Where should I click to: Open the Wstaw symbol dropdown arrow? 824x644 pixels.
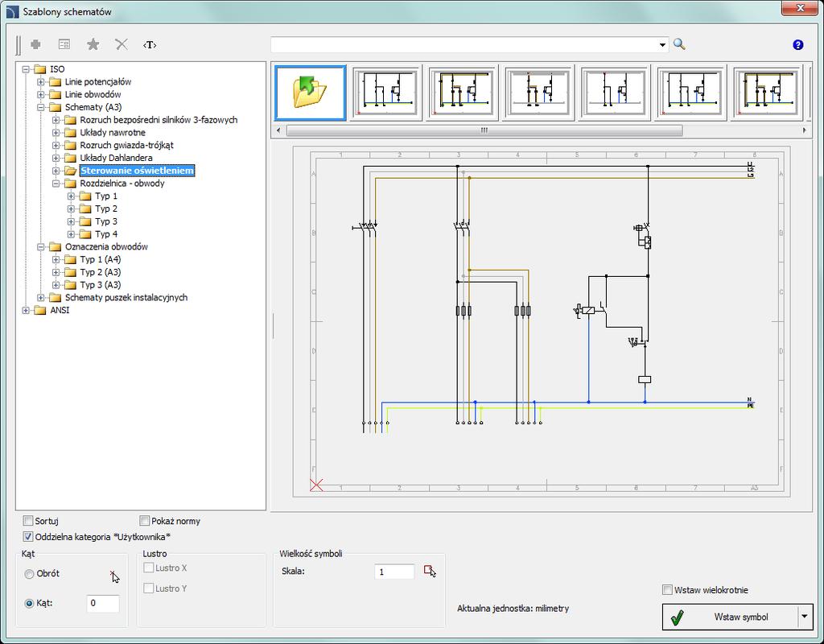[804, 617]
